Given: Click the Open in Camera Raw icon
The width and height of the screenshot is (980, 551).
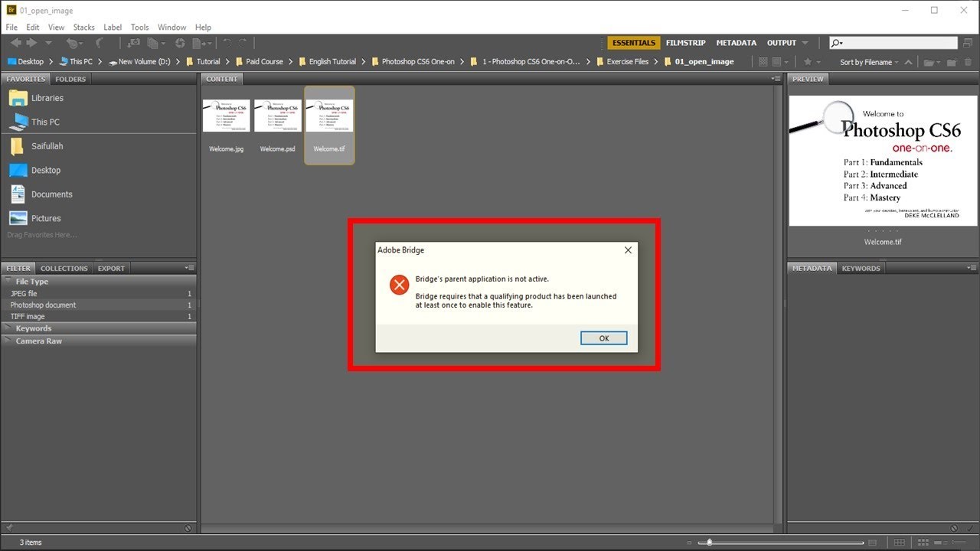Looking at the screenshot, I should [180, 43].
